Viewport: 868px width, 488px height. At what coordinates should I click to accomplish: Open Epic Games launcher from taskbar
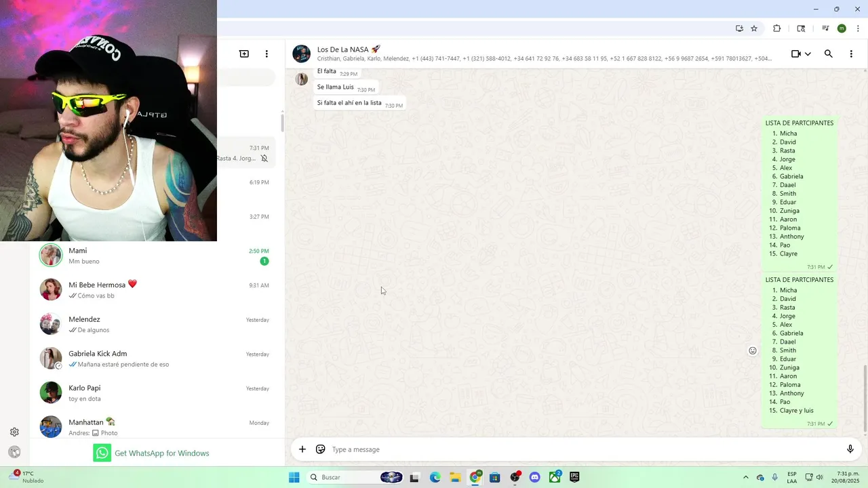(574, 477)
